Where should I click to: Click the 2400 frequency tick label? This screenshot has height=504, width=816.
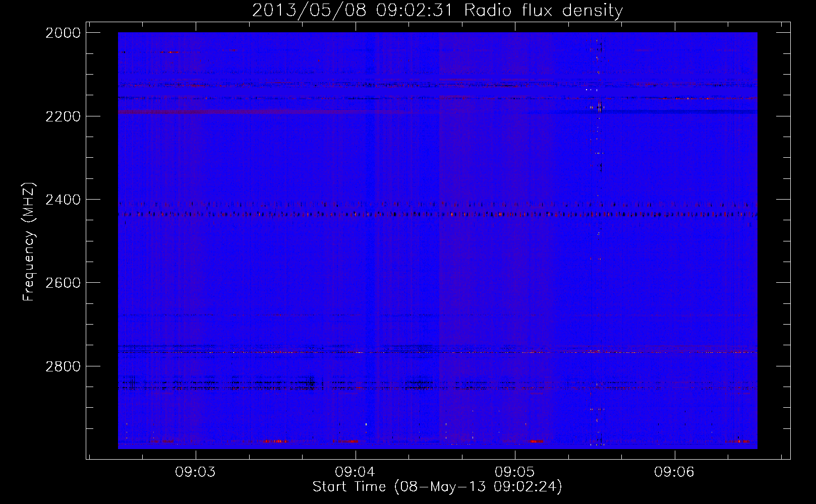(x=63, y=200)
